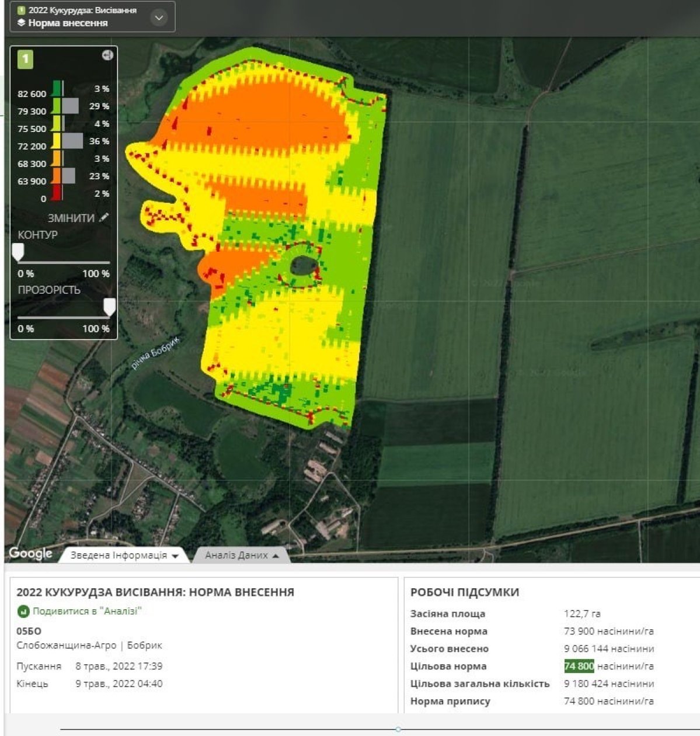The width and height of the screenshot is (700, 736).
Task: Click the green layer number 1 badge
Action: point(25,59)
